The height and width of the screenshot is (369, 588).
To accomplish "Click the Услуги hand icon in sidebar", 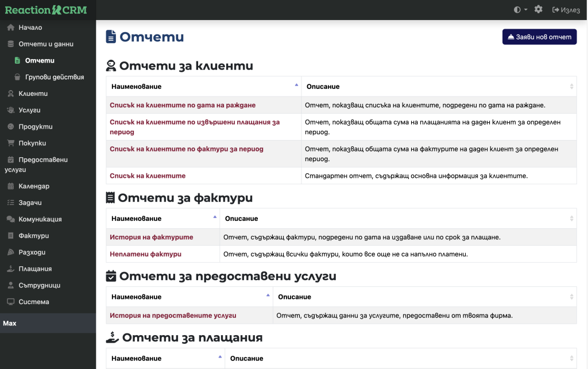I will pyautogui.click(x=10, y=110).
